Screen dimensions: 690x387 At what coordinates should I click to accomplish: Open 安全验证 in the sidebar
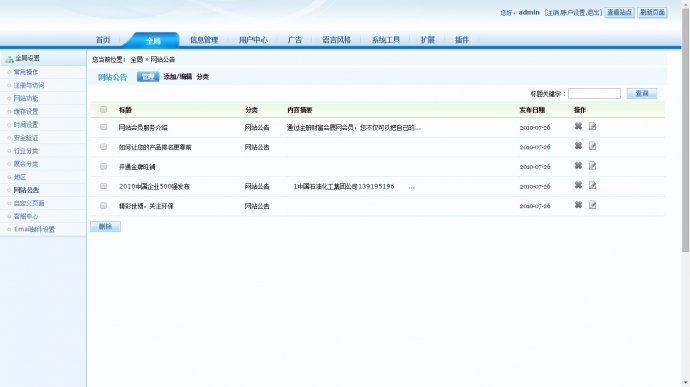(x=26, y=138)
